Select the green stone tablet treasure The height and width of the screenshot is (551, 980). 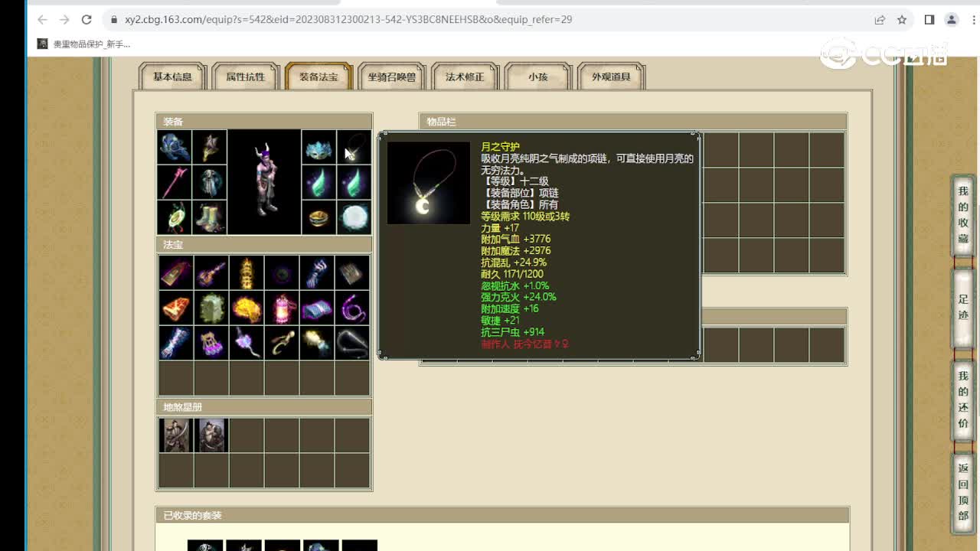tap(211, 308)
